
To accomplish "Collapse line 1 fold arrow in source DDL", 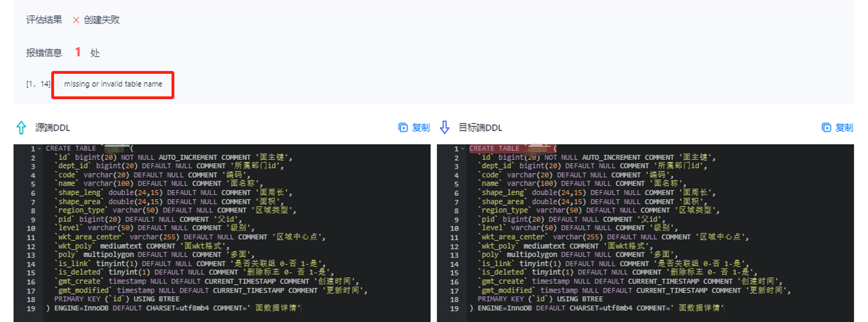I will 39,149.
